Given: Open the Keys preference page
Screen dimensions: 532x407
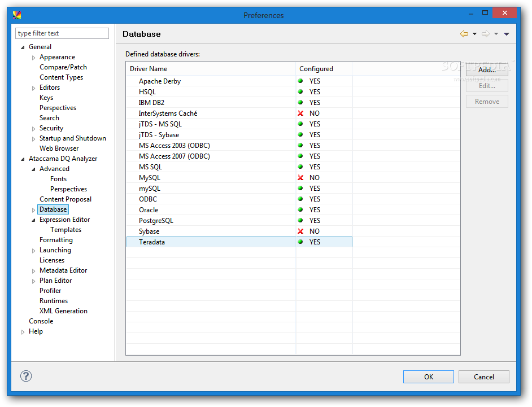Looking at the screenshot, I should pyautogui.click(x=46, y=98).
